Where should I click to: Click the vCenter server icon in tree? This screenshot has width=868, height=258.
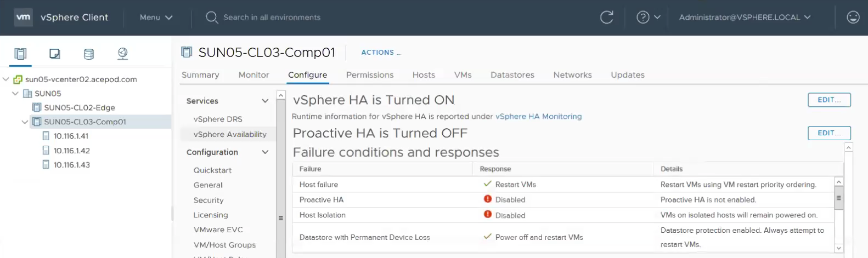pos(18,79)
